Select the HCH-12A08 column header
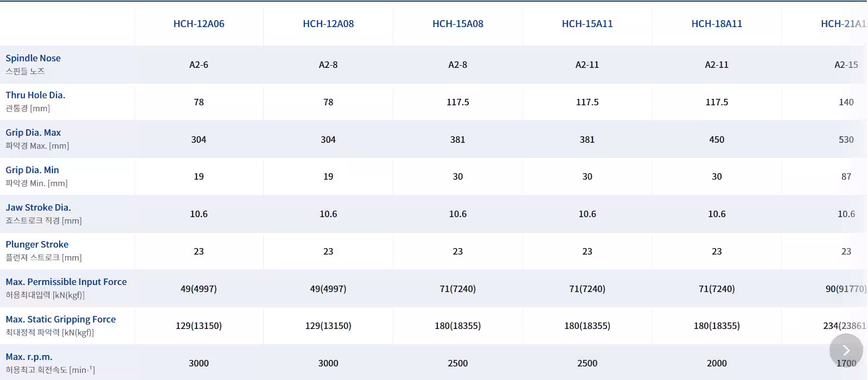 [328, 24]
